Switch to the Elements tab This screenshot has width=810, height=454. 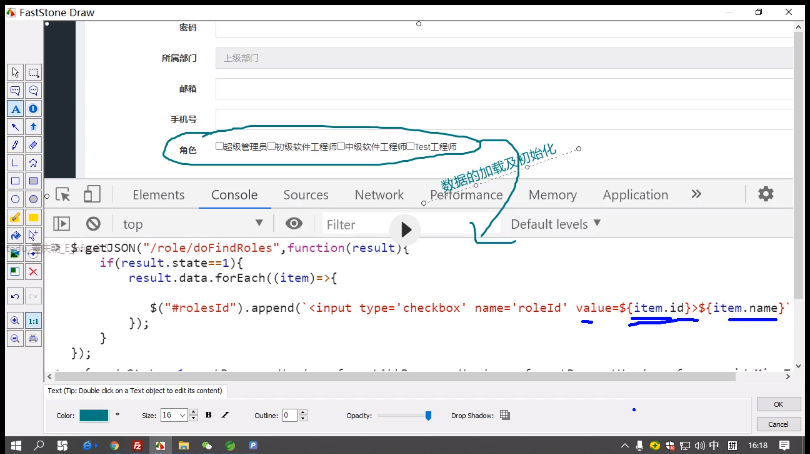point(159,195)
